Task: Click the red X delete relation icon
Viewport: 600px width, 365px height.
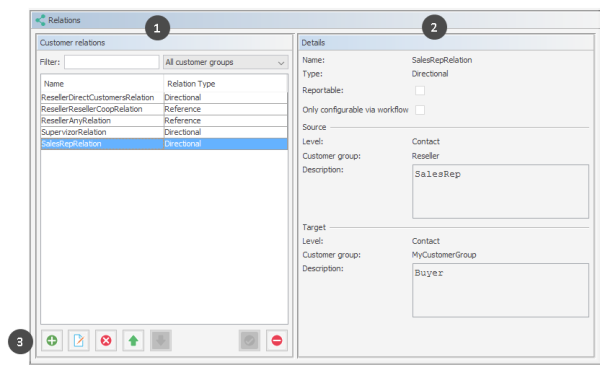Action: point(106,340)
